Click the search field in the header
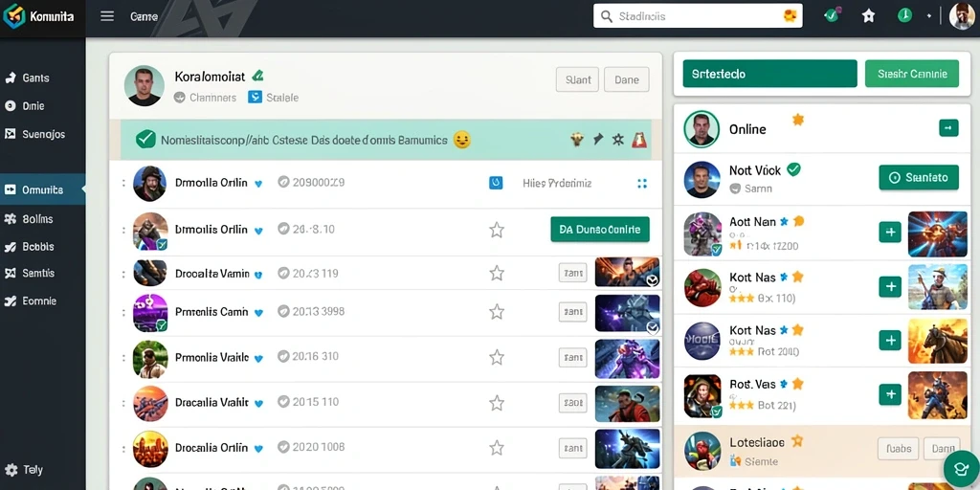 pyautogui.click(x=698, y=16)
